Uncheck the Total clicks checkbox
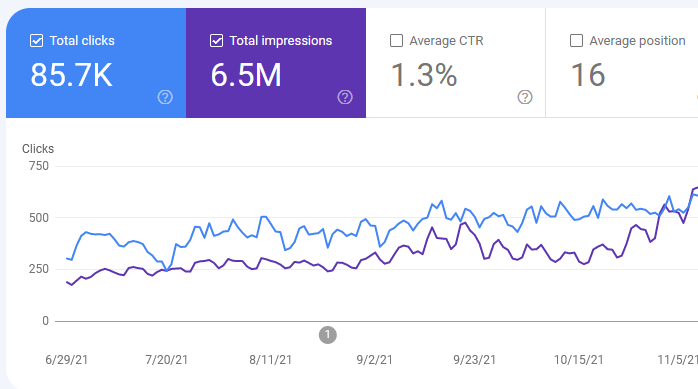Screen dimensions: 698x389 pos(37,41)
